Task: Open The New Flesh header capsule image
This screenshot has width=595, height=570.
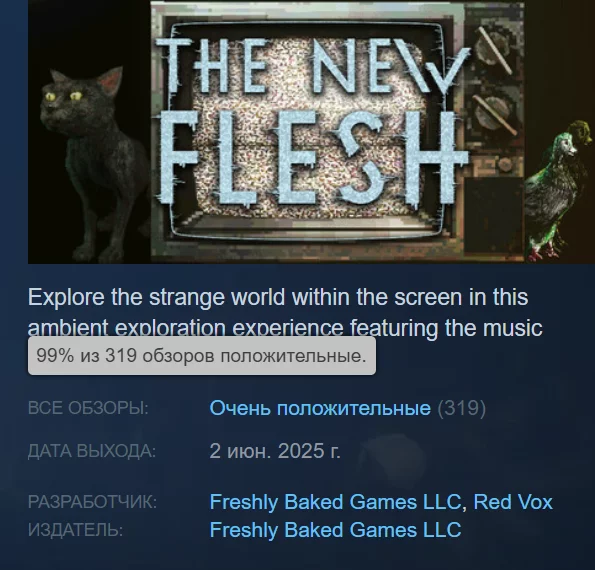Action: pos(311,132)
